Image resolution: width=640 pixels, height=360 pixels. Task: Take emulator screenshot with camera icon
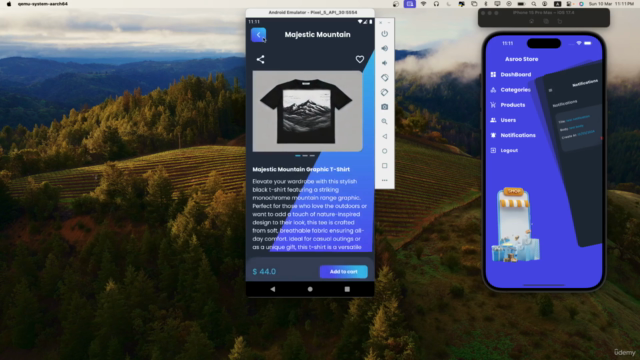click(x=384, y=107)
